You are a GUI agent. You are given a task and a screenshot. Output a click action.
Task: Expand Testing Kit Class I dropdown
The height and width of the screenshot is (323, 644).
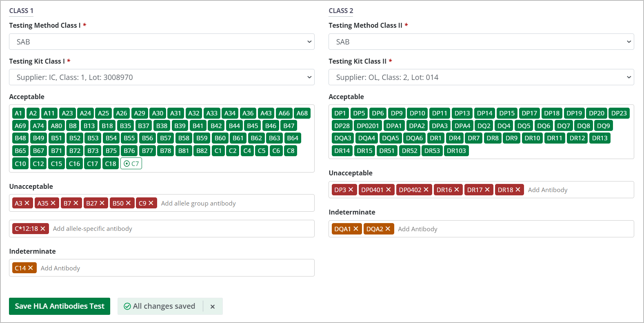[x=162, y=77]
